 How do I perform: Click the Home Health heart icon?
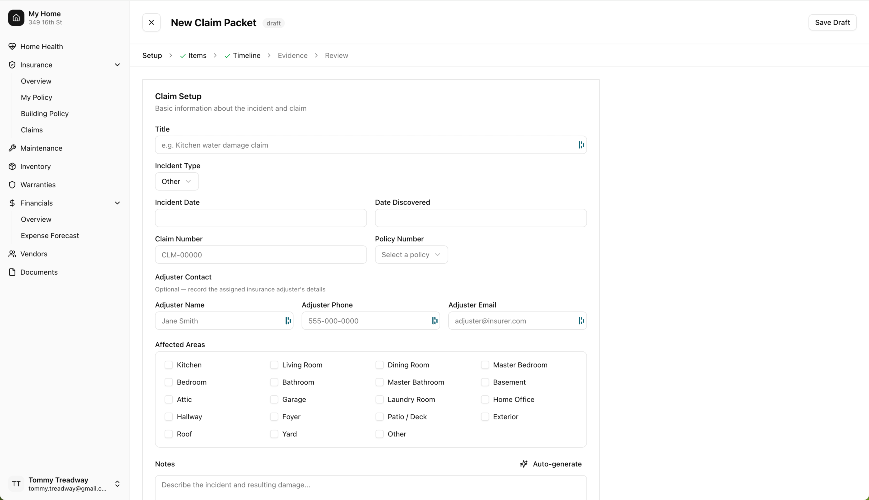click(12, 47)
